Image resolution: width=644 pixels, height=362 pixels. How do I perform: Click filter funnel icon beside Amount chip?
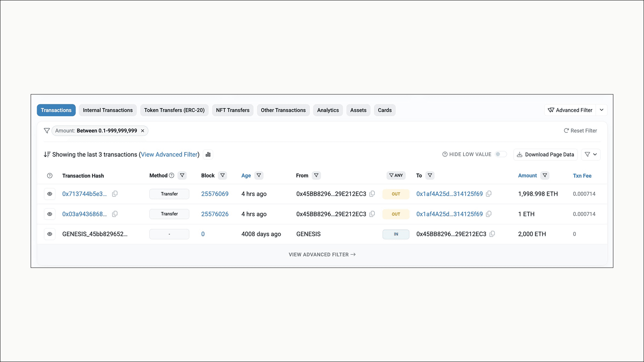click(x=47, y=131)
